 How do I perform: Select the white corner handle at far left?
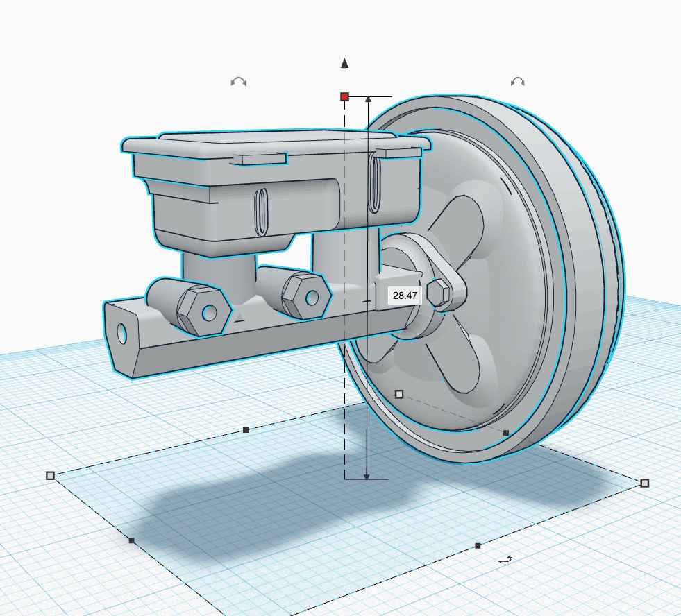pyautogui.click(x=50, y=476)
